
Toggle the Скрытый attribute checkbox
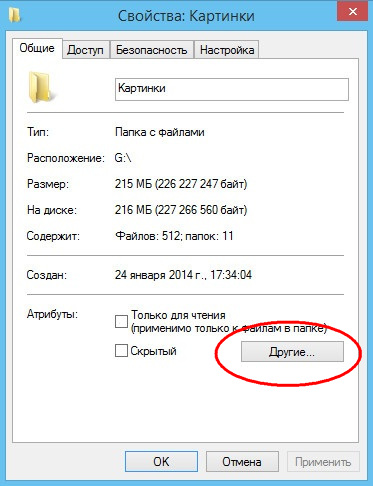click(x=121, y=351)
